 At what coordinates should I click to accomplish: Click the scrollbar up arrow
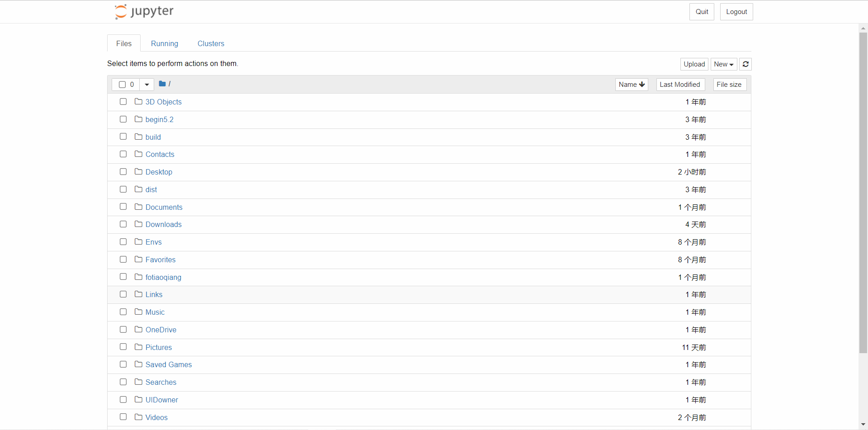[x=863, y=28]
